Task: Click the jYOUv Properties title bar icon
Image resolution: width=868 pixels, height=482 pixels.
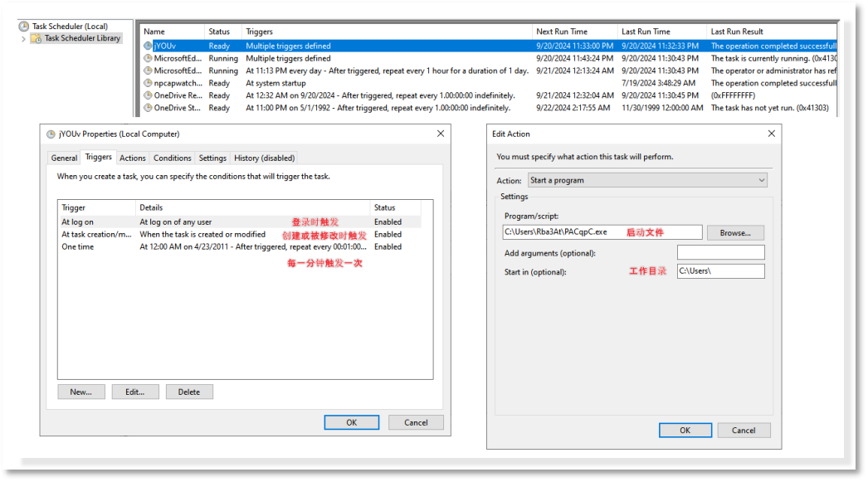Action: (50, 134)
